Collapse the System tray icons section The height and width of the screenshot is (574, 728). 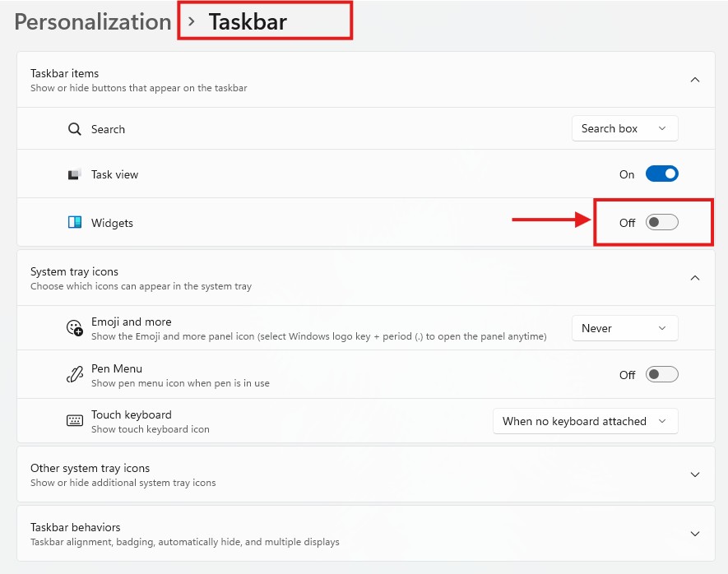point(694,278)
